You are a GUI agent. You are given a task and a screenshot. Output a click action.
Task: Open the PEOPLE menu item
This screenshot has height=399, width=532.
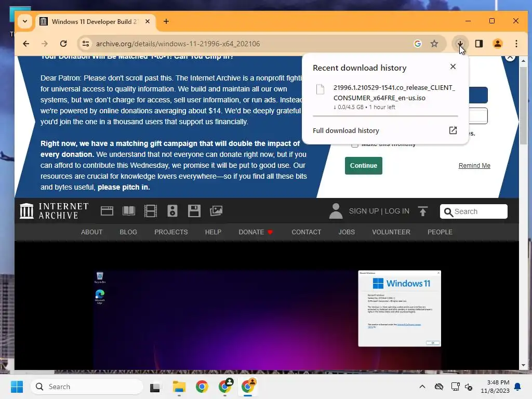click(x=440, y=232)
